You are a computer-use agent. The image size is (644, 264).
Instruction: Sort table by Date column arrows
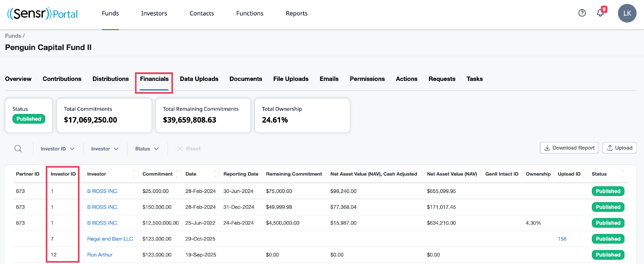[215, 174]
